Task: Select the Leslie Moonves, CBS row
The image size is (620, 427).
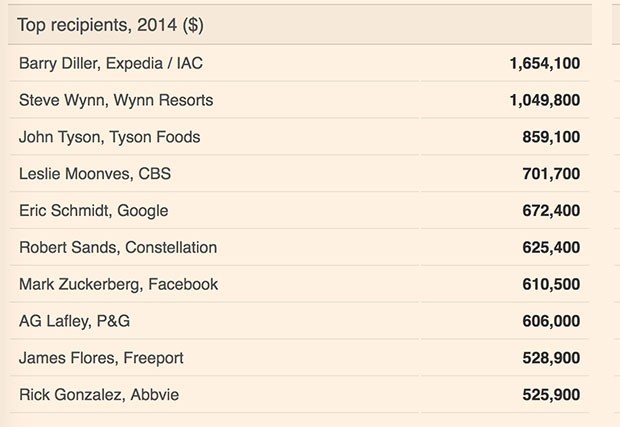Action: [300, 174]
